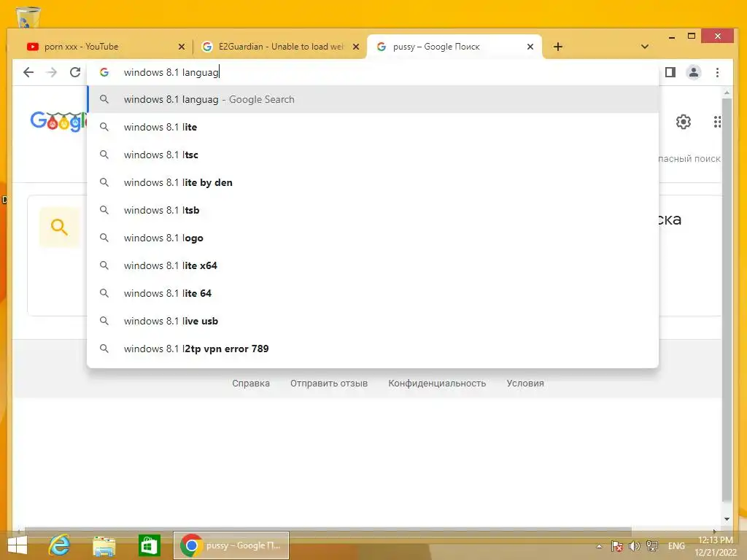The width and height of the screenshot is (747, 560).
Task: Pick suggestion 'windows 8.1 logo'
Action: [x=373, y=238]
